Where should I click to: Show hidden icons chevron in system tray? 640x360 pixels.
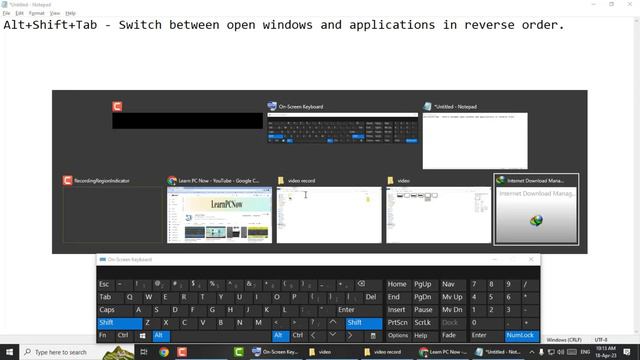coord(532,352)
